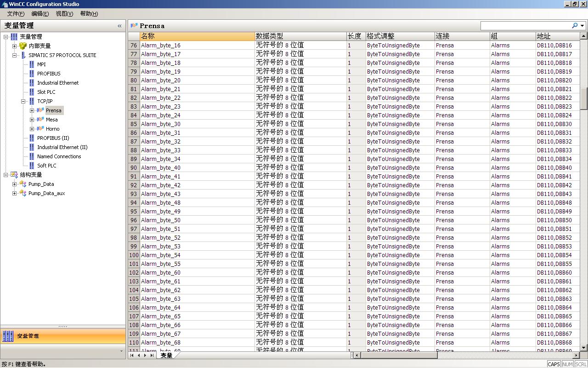The width and height of the screenshot is (588, 368).
Task: Click the 连接 column header
Action: [462, 36]
